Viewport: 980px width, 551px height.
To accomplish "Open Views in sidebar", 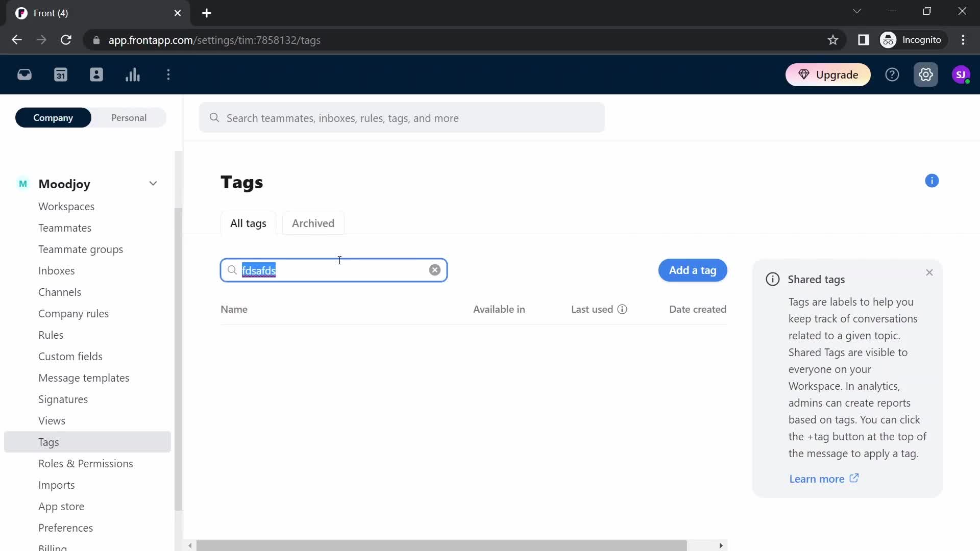I will (x=52, y=421).
